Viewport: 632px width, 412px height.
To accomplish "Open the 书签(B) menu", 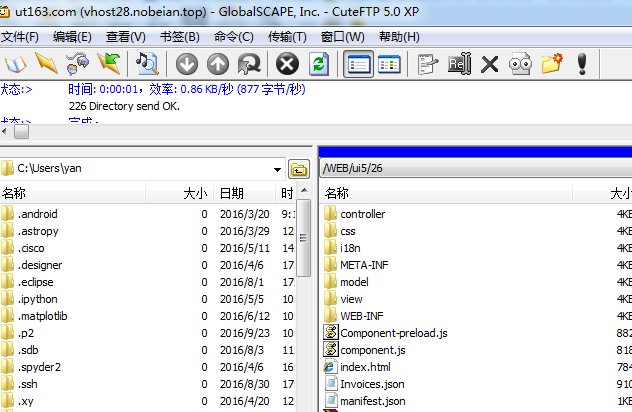I will coord(180,37).
